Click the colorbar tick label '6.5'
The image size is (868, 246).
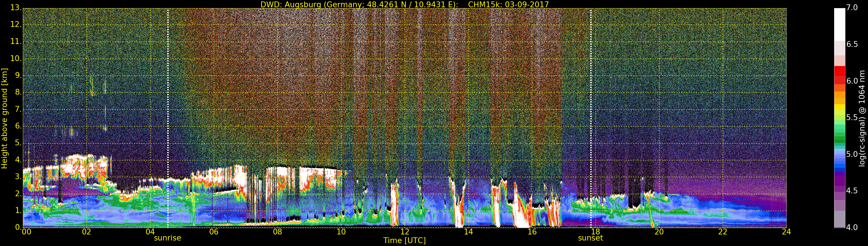click(852, 44)
